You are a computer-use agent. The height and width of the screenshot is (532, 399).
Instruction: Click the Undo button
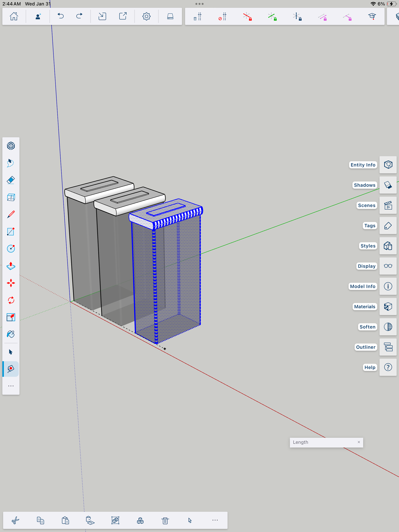coord(61,16)
